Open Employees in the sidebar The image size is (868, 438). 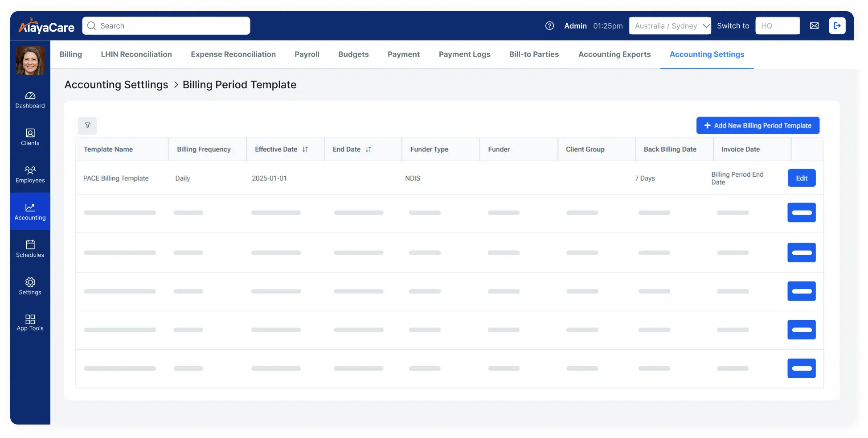point(30,175)
